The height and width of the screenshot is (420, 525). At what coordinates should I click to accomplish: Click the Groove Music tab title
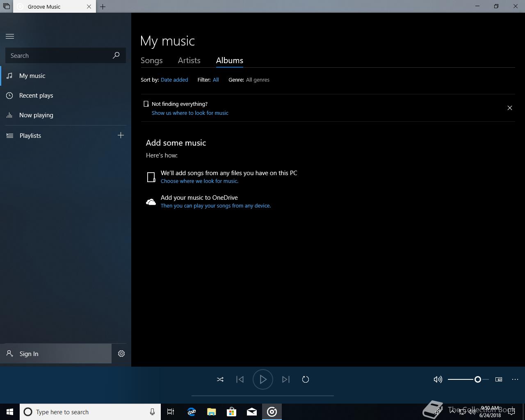(x=44, y=7)
